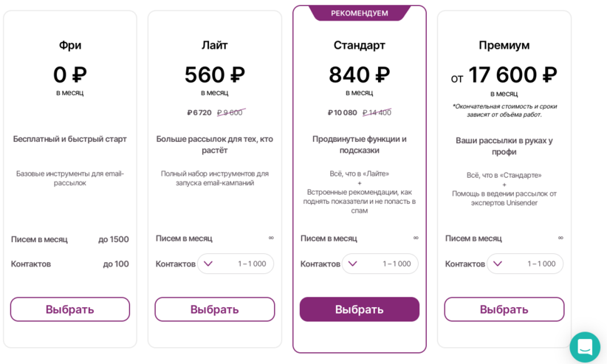Expand Премиум contacts dropdown showing 1–1 000
This screenshot has width=607, height=364.
(525, 264)
